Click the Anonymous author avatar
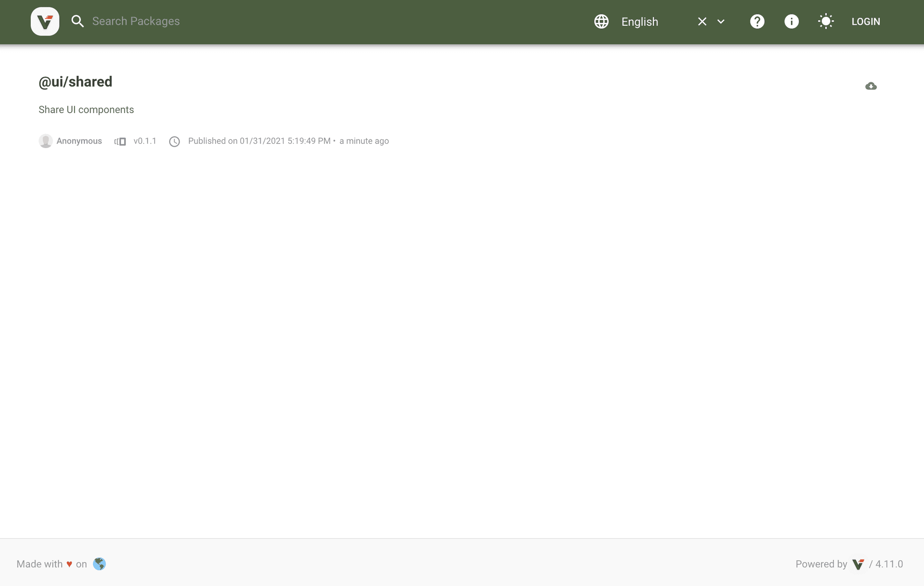Image resolution: width=924 pixels, height=586 pixels. coord(46,141)
